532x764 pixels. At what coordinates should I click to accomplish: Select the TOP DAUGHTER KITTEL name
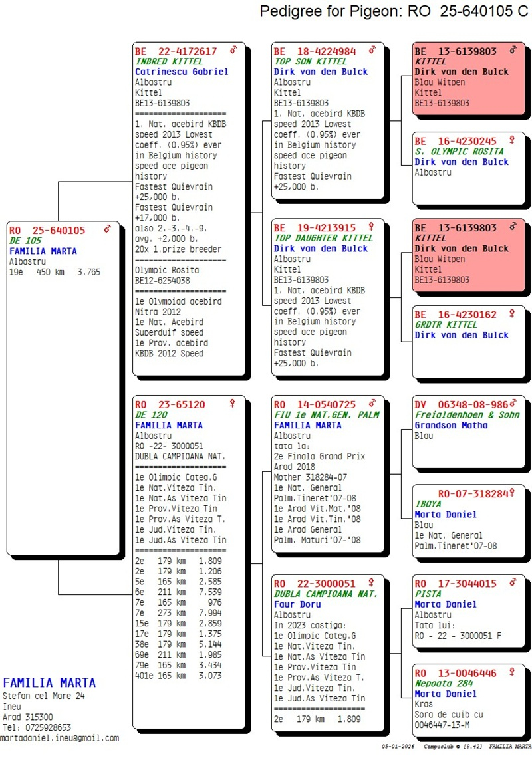click(315, 238)
